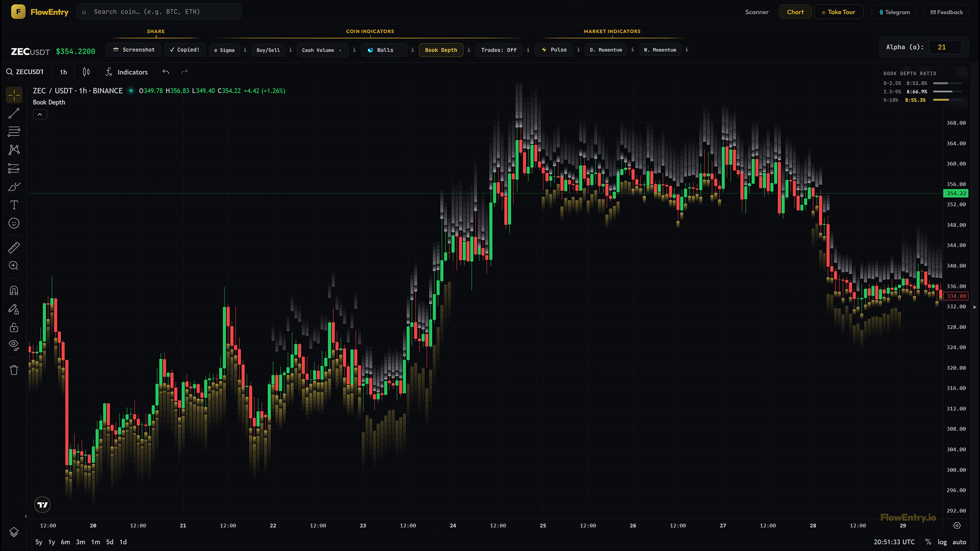This screenshot has height=551, width=980.
Task: Edit the Alpha value field
Action: click(x=945, y=47)
